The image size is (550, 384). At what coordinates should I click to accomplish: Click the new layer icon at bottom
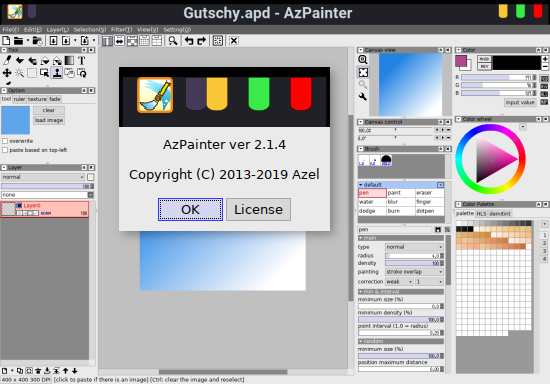(x=5, y=371)
